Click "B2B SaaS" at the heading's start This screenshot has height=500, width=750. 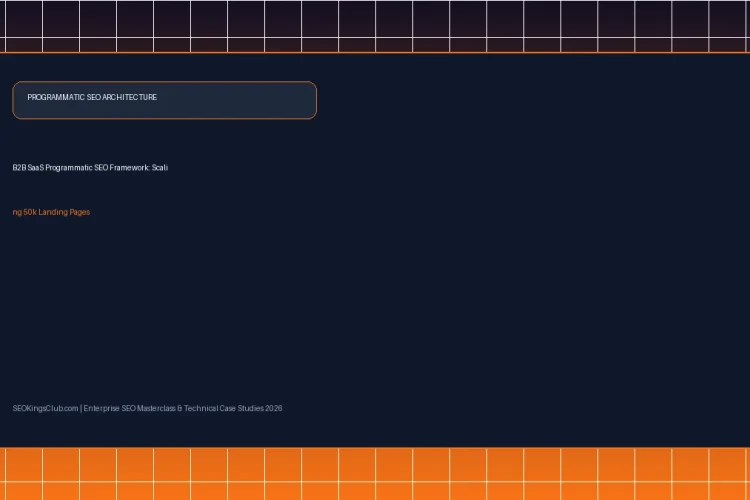click(28, 167)
